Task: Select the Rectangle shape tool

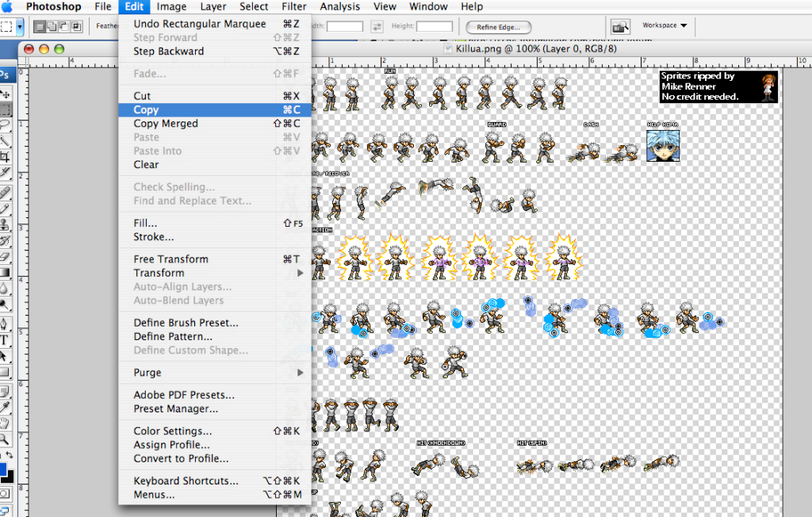Action: (6, 373)
